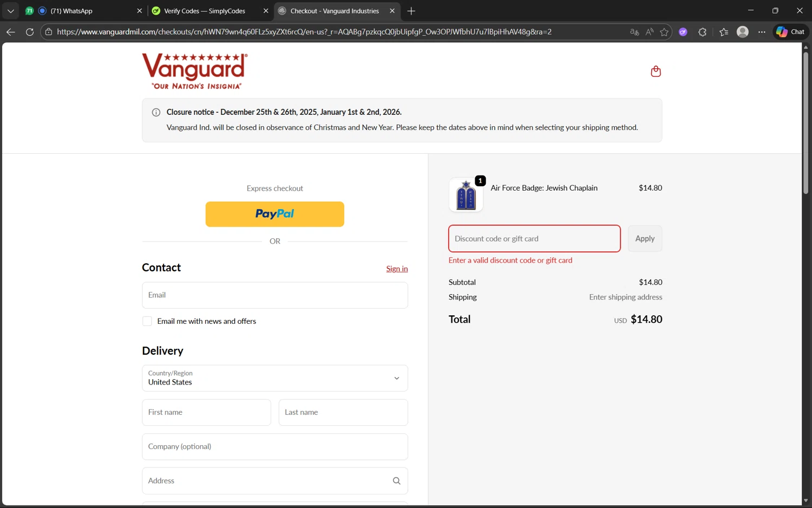Image resolution: width=812 pixels, height=508 pixels.
Task: Click the 'Closure notice' heading text
Action: 284,112
